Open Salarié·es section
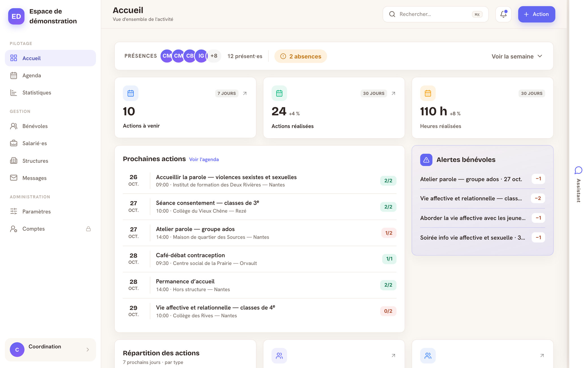The image size is (588, 368). [x=50, y=143]
